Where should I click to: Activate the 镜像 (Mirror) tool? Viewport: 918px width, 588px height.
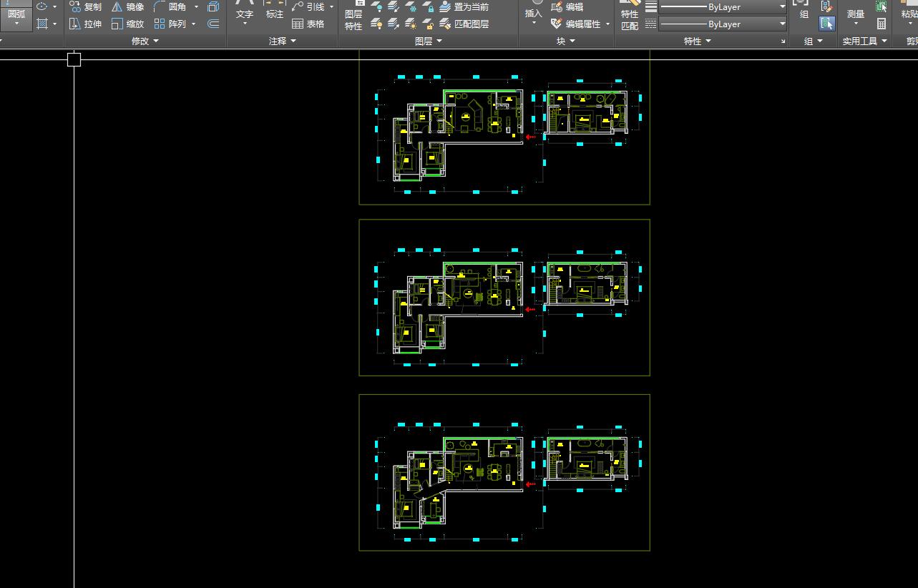pos(128,7)
